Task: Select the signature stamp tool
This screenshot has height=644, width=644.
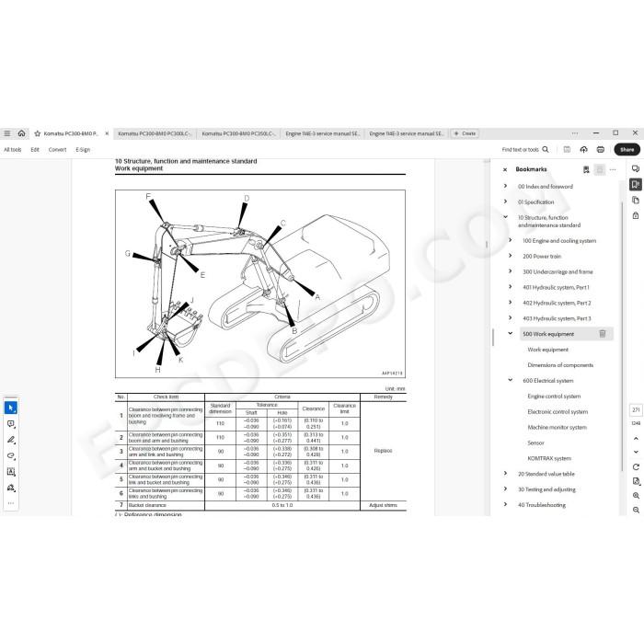Action: tap(11, 488)
